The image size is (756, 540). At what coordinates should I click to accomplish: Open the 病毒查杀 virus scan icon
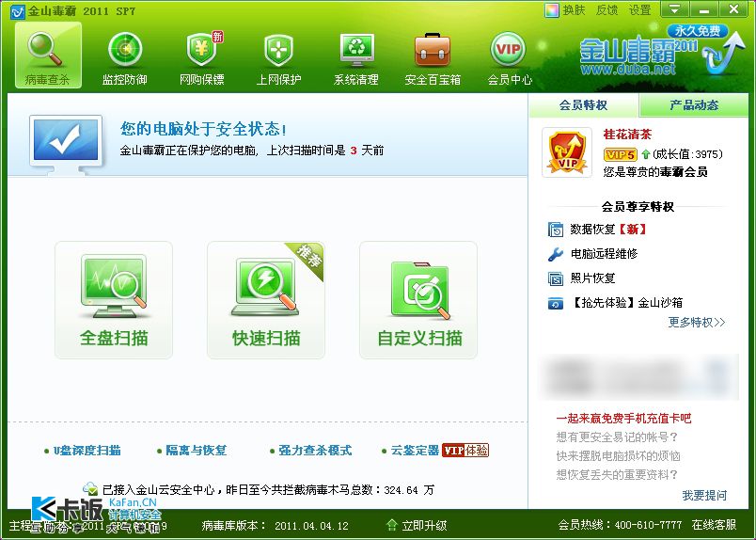(x=48, y=56)
